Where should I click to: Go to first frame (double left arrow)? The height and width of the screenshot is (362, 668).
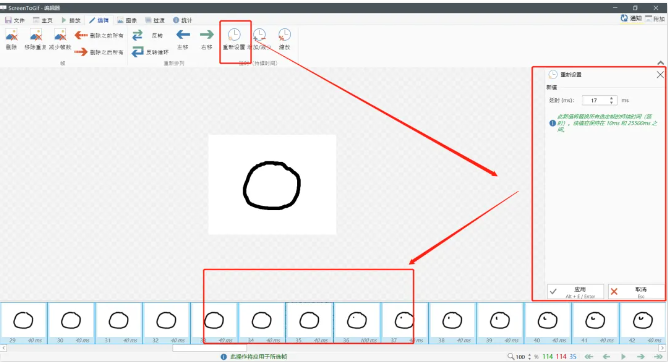(589, 356)
